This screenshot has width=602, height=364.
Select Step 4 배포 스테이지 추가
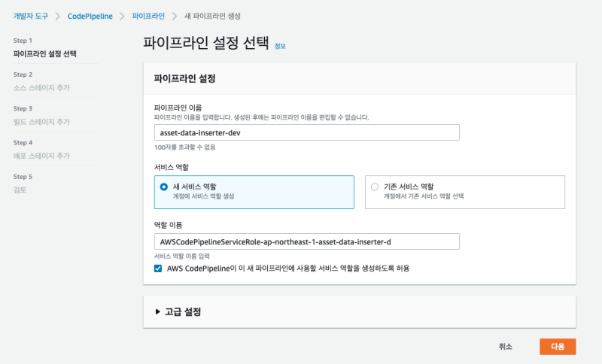(x=41, y=156)
